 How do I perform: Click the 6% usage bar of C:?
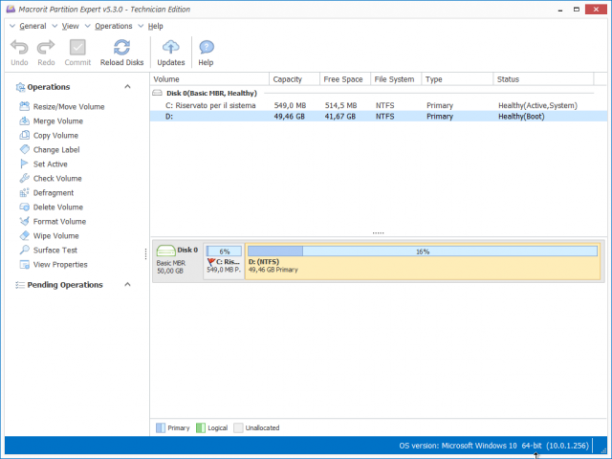click(x=224, y=251)
